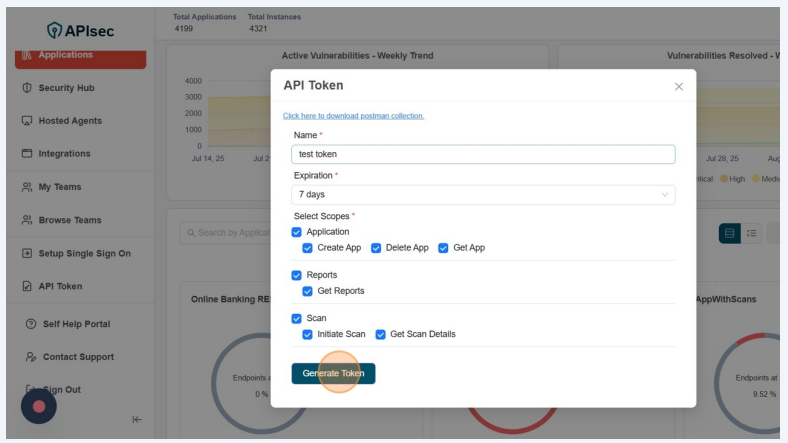Open Security Hub in sidebar
Screen dimensions: 788x443
[x=66, y=88]
